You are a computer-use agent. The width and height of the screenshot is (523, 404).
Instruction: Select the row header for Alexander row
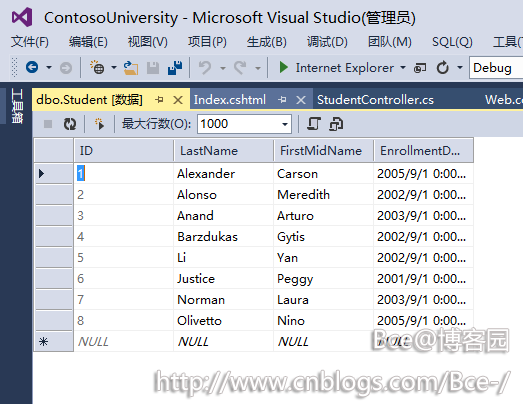point(54,173)
